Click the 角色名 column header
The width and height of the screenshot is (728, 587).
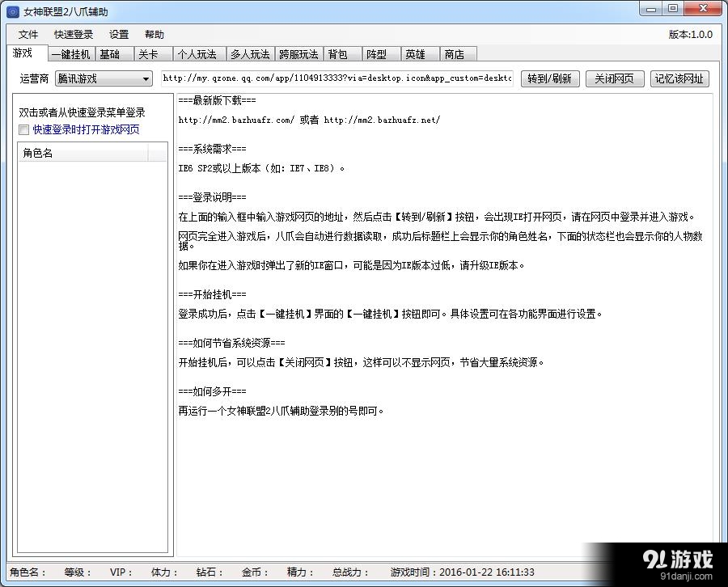83,153
